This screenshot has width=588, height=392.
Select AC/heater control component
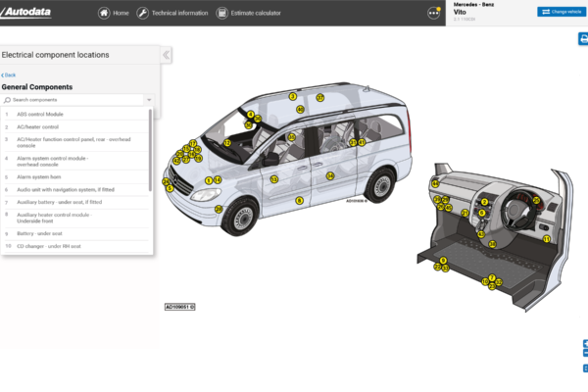tap(38, 126)
